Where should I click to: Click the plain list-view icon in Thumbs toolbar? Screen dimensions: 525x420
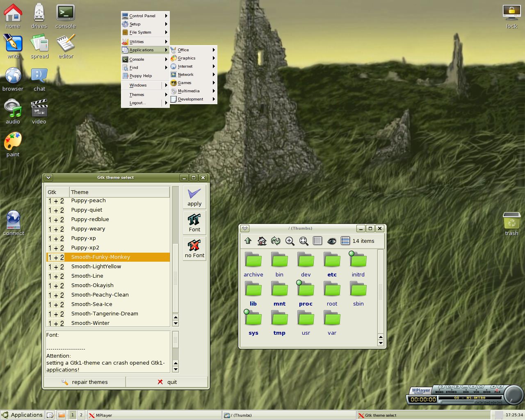(317, 241)
